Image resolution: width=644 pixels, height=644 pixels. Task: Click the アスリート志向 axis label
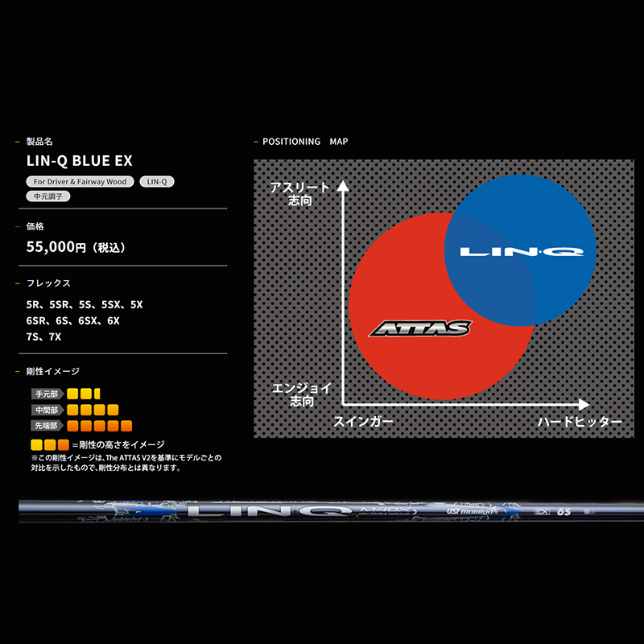coord(299,194)
